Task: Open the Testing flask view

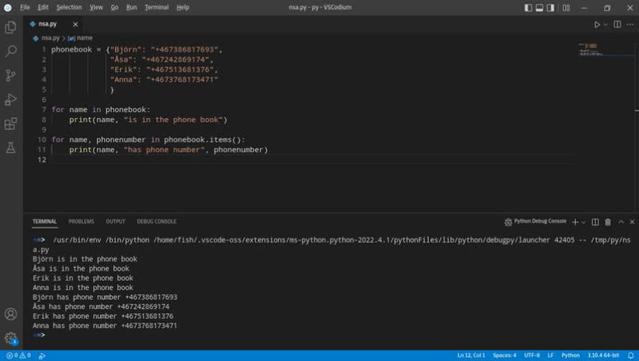Action: click(11, 147)
